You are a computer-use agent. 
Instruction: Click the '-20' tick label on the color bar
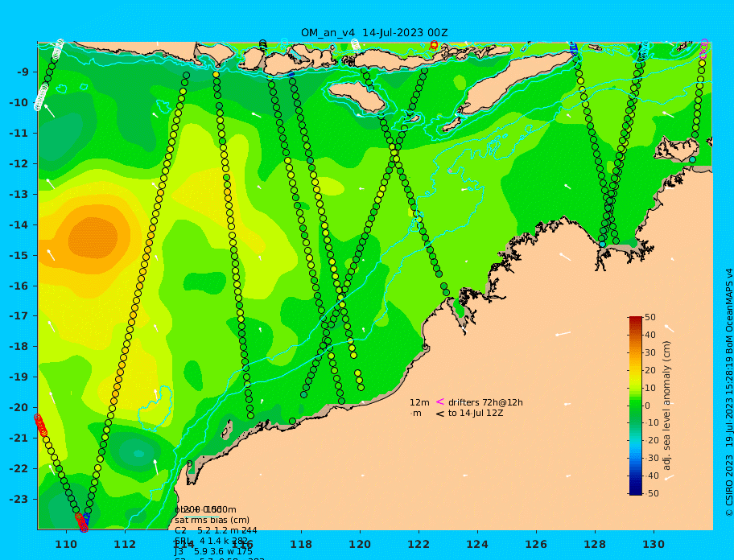(x=652, y=441)
